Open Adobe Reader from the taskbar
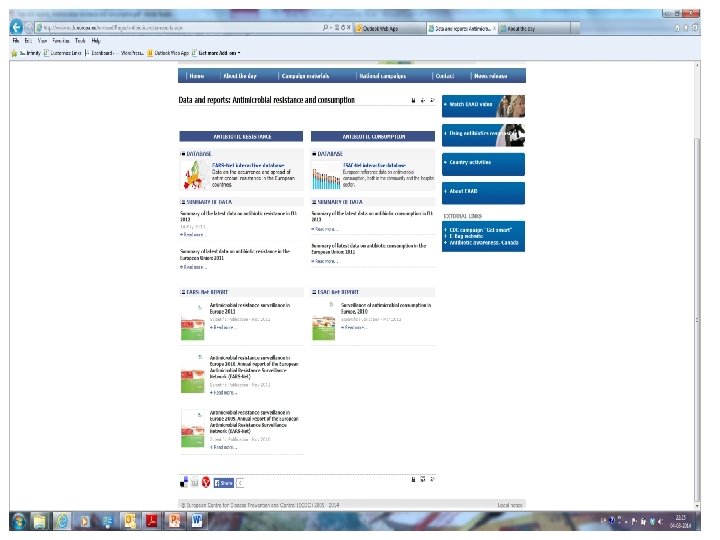The width and height of the screenshot is (720, 540). 152,521
